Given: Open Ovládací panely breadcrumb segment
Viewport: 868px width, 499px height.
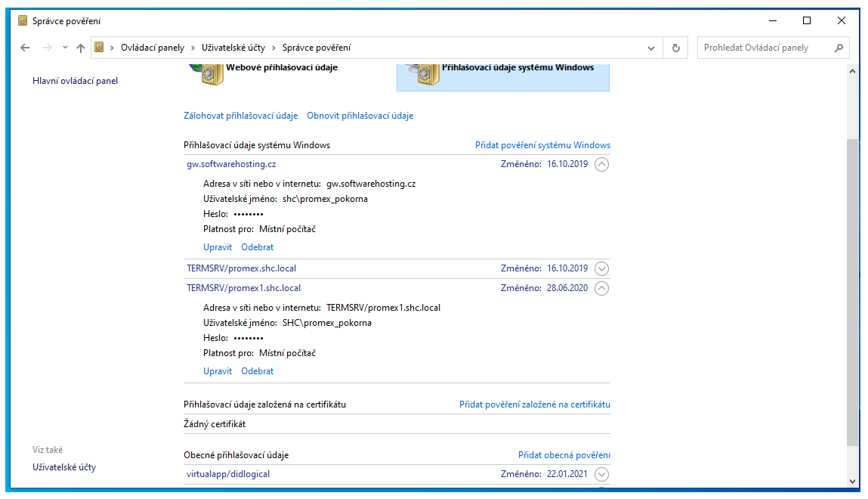Looking at the screenshot, I should [x=152, y=48].
